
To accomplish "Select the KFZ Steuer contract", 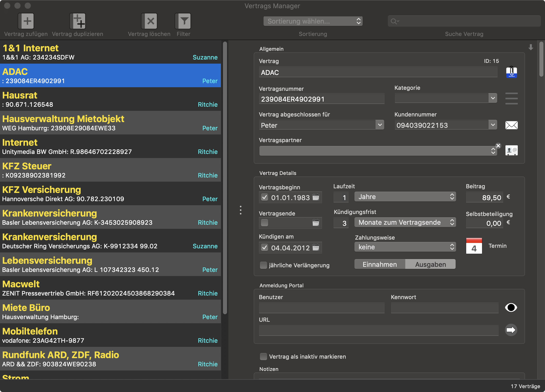I will [110, 170].
